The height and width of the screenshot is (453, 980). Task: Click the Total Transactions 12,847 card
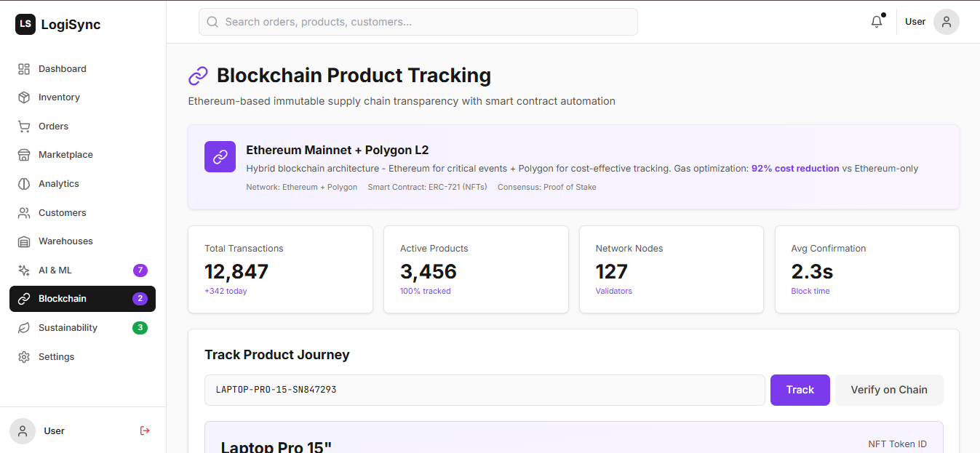click(x=280, y=270)
